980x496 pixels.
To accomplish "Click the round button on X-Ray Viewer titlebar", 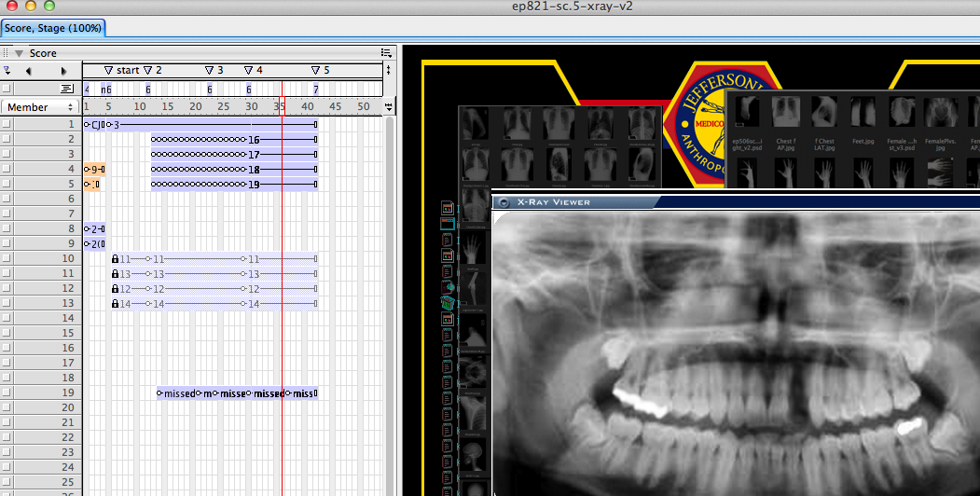I will [504, 201].
